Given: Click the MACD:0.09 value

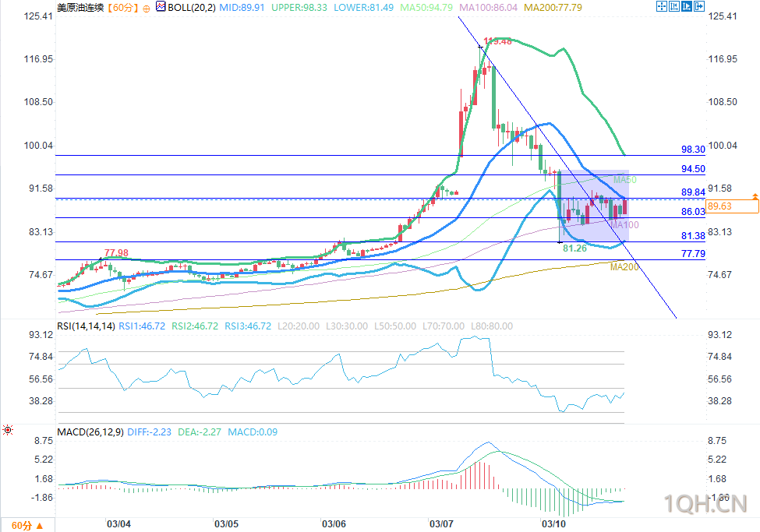Looking at the screenshot, I should click(253, 432).
